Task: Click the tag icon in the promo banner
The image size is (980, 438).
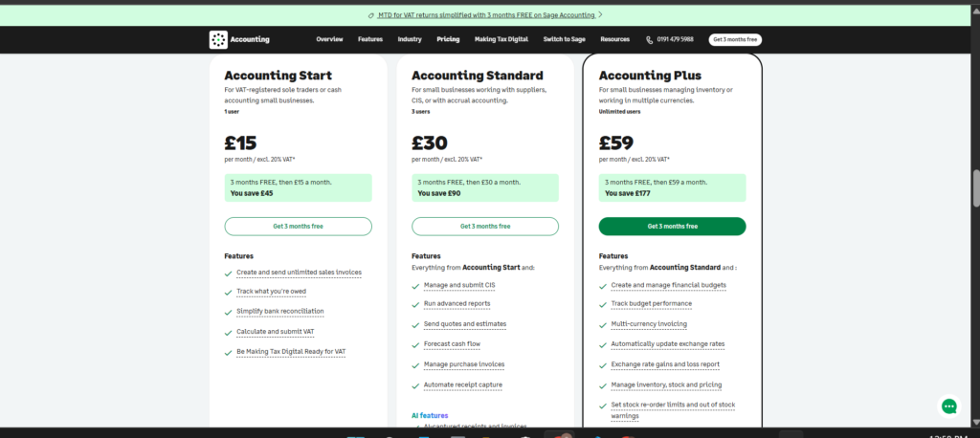Action: point(371,15)
